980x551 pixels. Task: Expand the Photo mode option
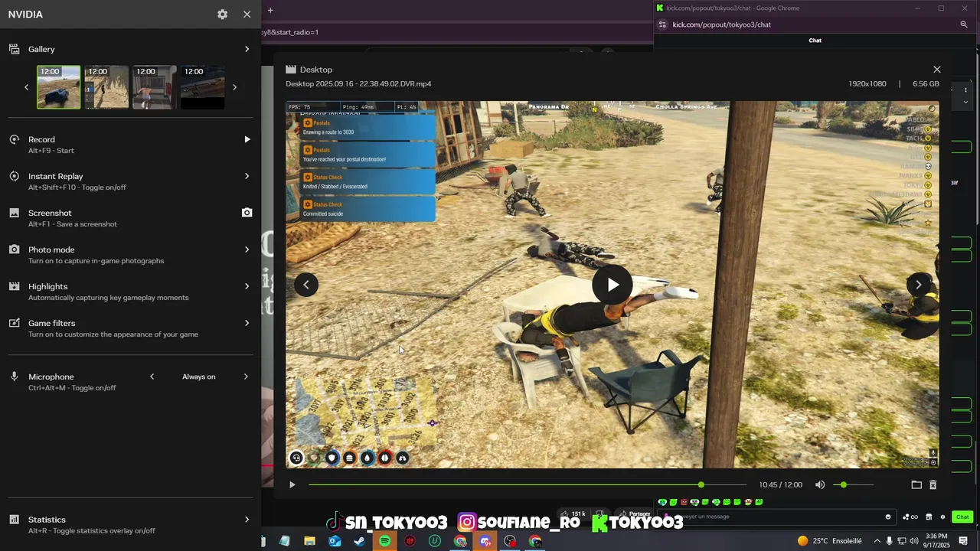pyautogui.click(x=247, y=249)
